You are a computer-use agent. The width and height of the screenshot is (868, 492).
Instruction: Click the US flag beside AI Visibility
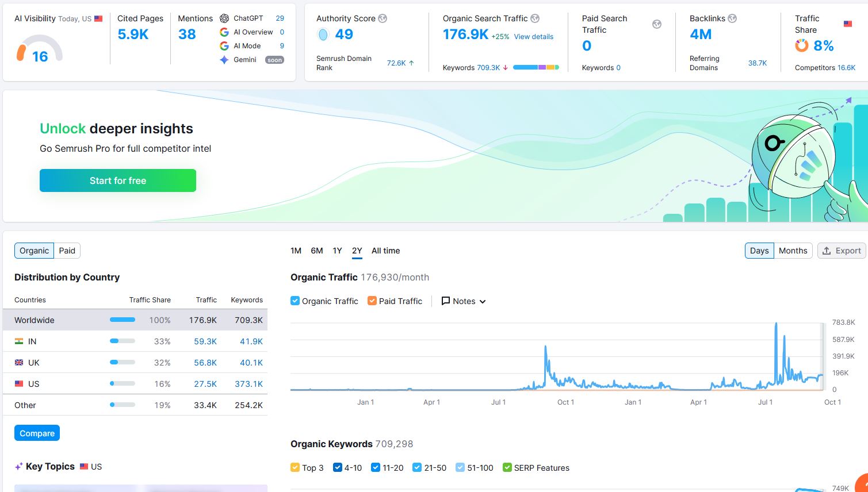click(98, 18)
